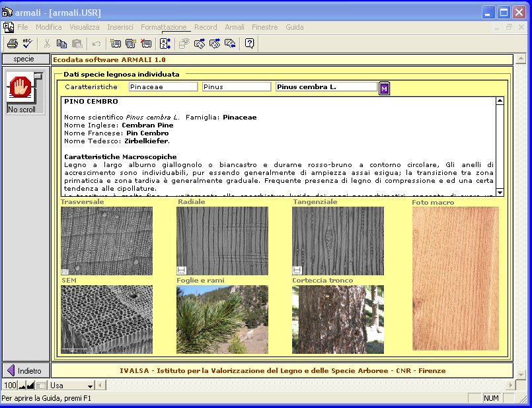The image size is (532, 408).
Task: Click the Pinaceae family field
Action: (163, 86)
